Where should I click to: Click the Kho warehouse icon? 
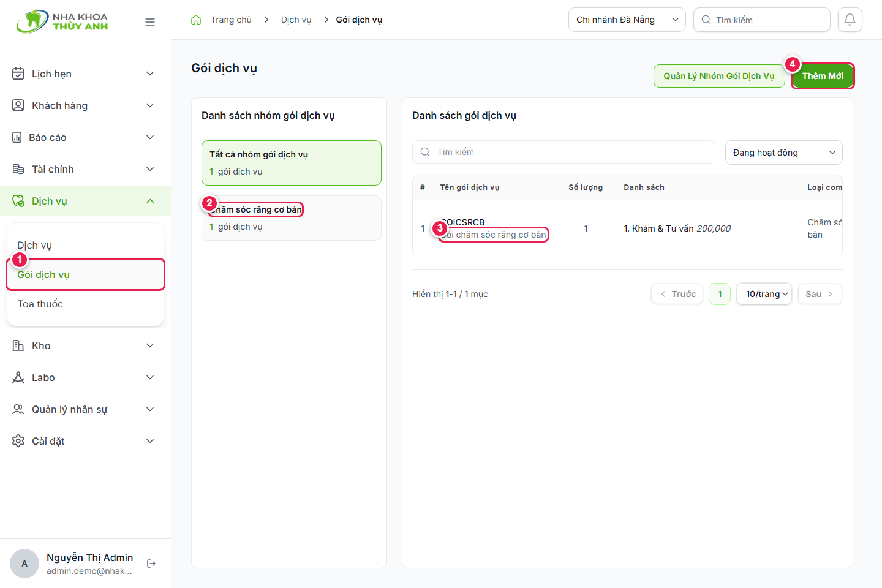(18, 345)
